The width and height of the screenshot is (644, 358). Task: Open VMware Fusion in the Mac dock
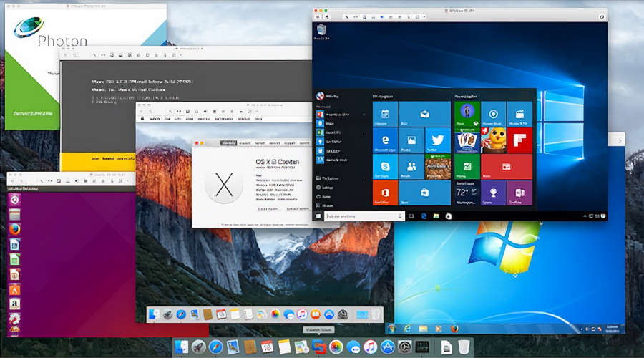(x=318, y=348)
